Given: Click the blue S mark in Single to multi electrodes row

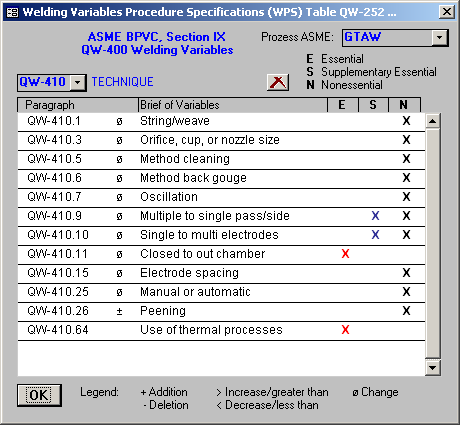Looking at the screenshot, I should pyautogui.click(x=375, y=235).
